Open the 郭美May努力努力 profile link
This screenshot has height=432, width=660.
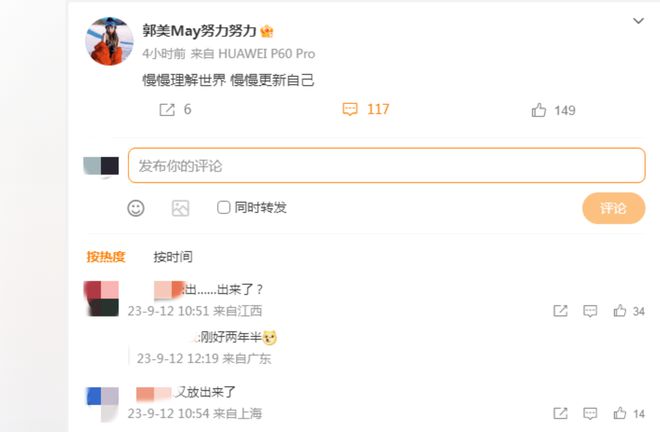(x=199, y=31)
